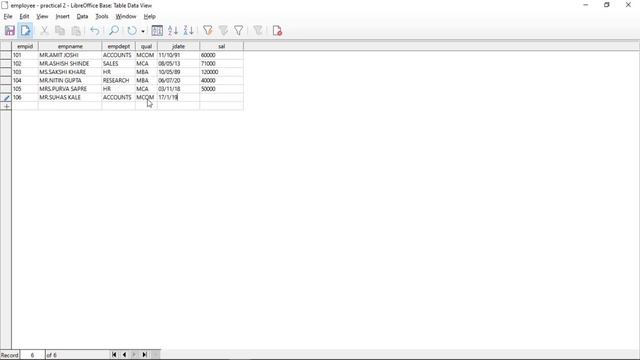This screenshot has height=360, width=640.
Task: Save the current record icon
Action: (x=10, y=31)
